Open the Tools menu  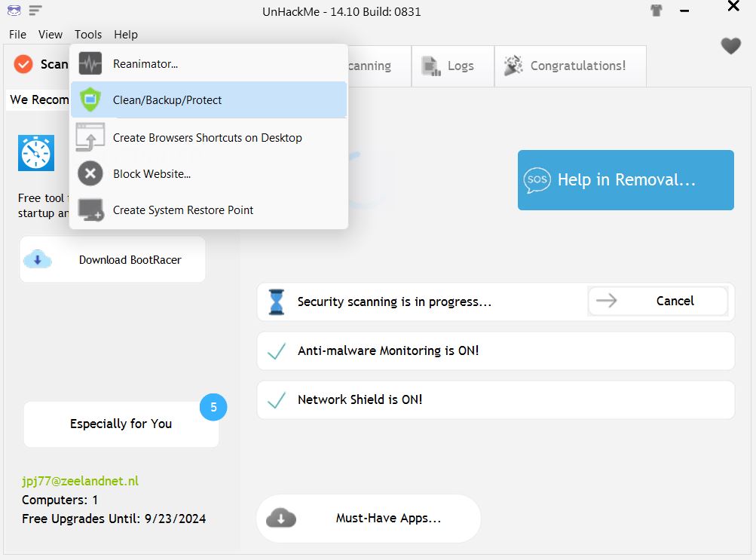(87, 35)
